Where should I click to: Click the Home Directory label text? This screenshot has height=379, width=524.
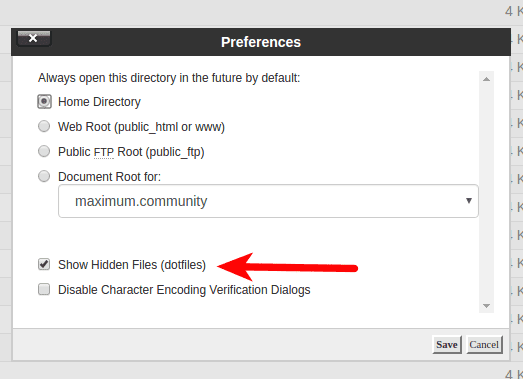click(x=99, y=102)
